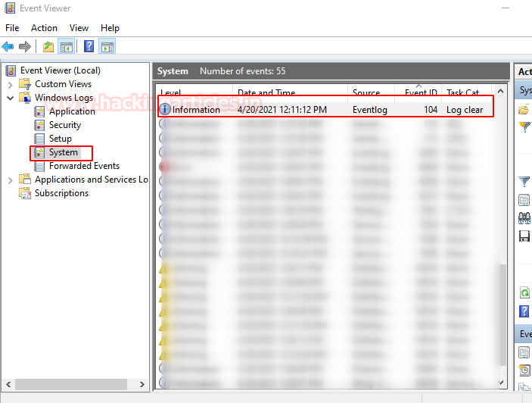Sort by the Task Category column header
Viewport: 532px width, 403px height.
pos(463,92)
